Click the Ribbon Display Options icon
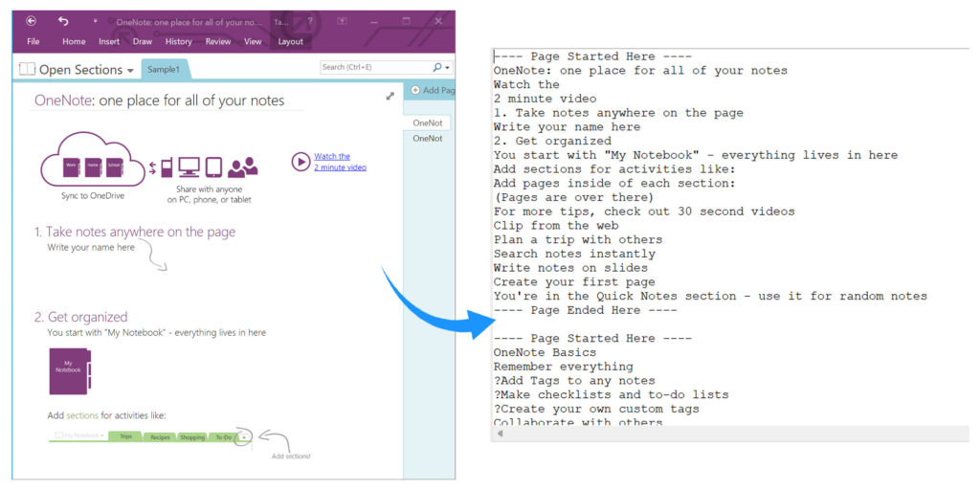This screenshot has width=980, height=490. point(343,21)
